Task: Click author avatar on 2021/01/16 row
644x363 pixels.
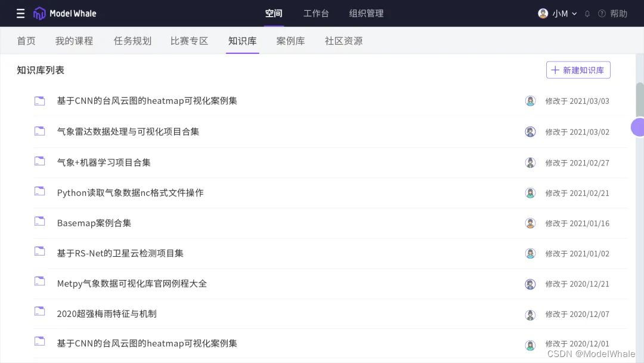Action: tap(530, 223)
